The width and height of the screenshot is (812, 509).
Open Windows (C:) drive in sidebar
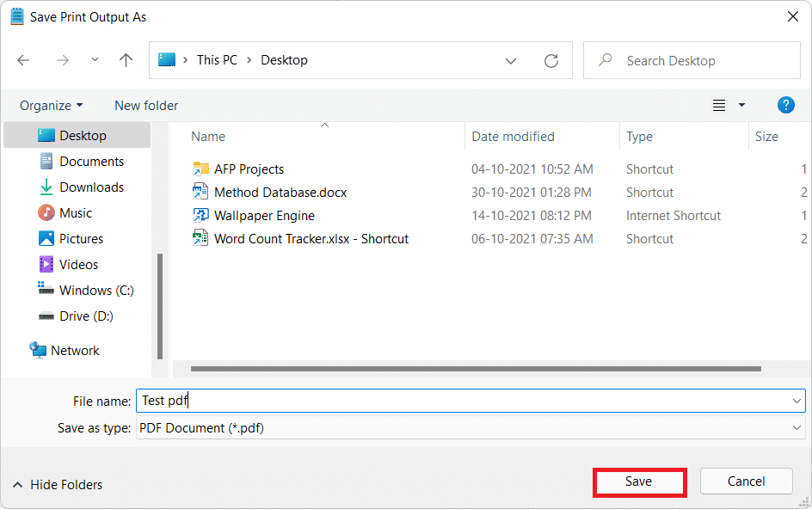click(97, 291)
